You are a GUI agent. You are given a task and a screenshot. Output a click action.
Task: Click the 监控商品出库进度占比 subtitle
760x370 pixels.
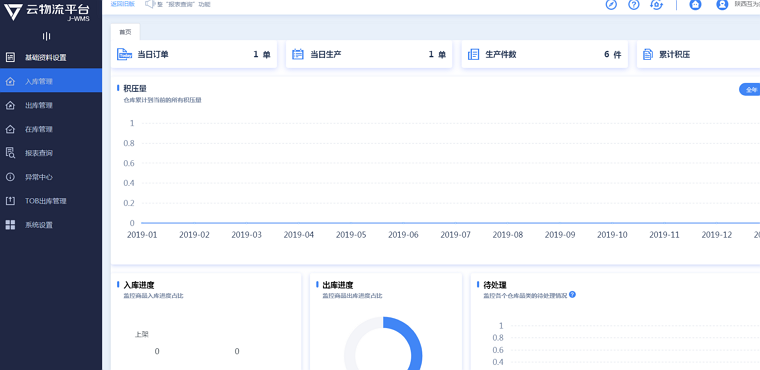pyautogui.click(x=352, y=296)
